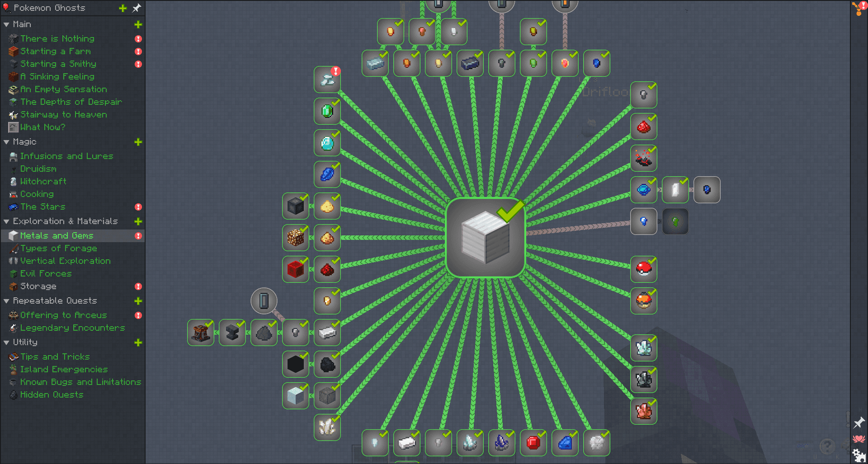Select the diamond gem quest node

[x=327, y=143]
